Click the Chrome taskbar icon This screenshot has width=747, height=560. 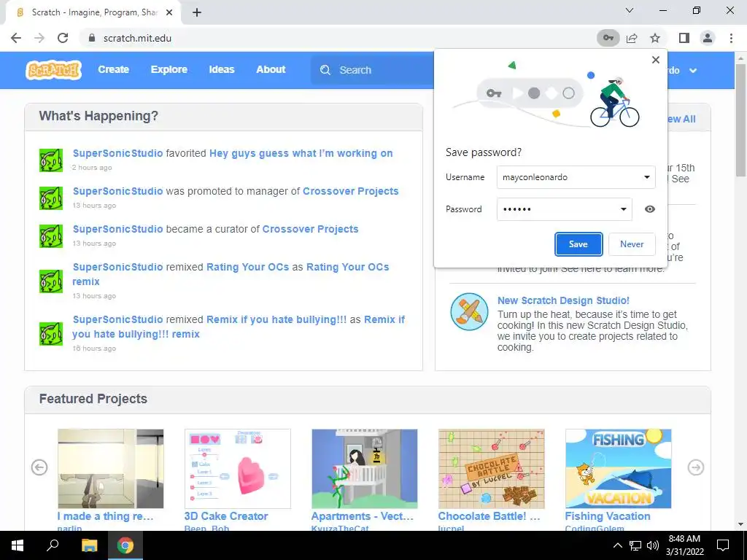click(x=125, y=545)
